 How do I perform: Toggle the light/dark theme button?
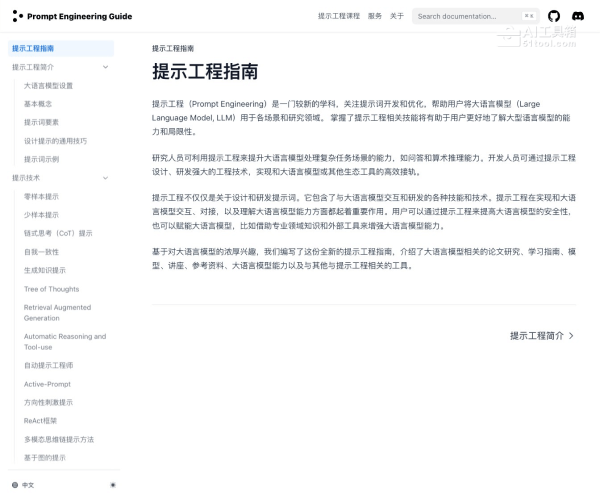pos(112,485)
